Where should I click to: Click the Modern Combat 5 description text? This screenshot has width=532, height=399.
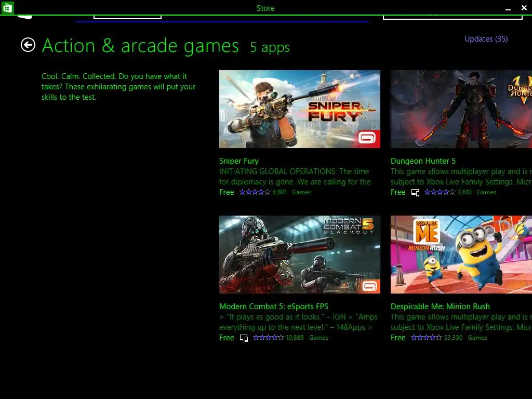pos(298,322)
